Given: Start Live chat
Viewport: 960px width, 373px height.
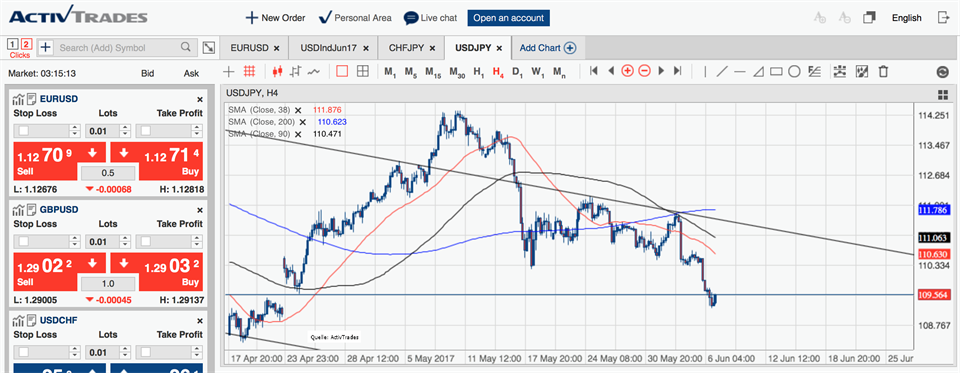Looking at the screenshot, I should click(430, 18).
